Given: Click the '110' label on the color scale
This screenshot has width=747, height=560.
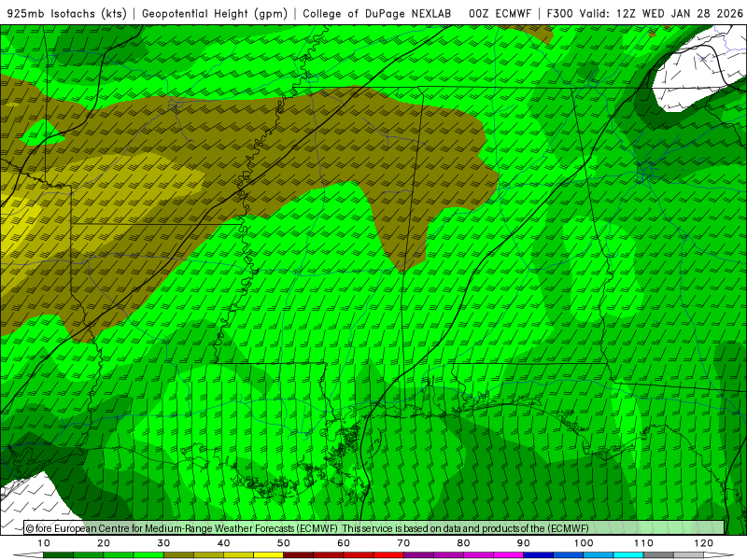Looking at the screenshot, I should coord(643,543).
